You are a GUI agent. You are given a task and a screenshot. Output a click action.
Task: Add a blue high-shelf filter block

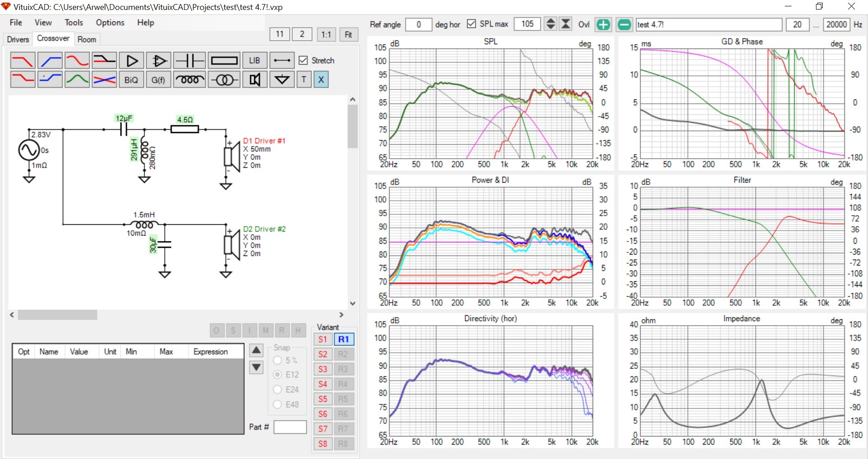tap(50, 80)
